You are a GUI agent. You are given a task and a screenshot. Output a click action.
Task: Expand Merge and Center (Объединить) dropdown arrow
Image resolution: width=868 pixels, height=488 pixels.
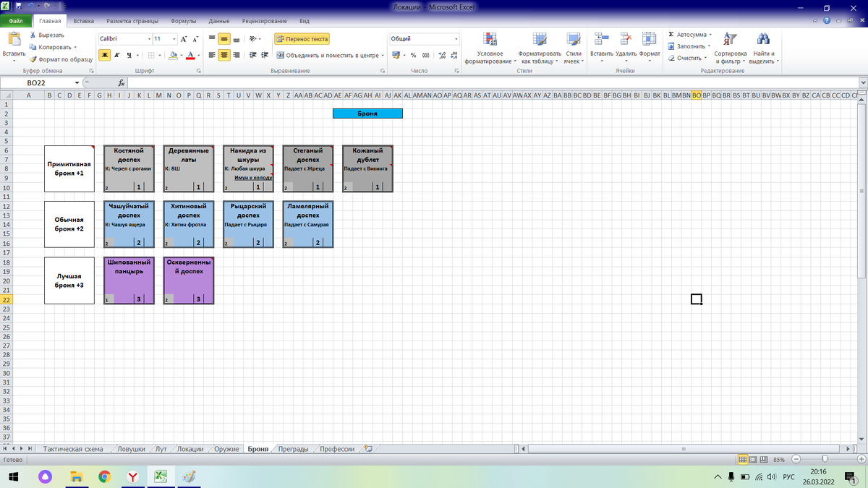pos(383,55)
